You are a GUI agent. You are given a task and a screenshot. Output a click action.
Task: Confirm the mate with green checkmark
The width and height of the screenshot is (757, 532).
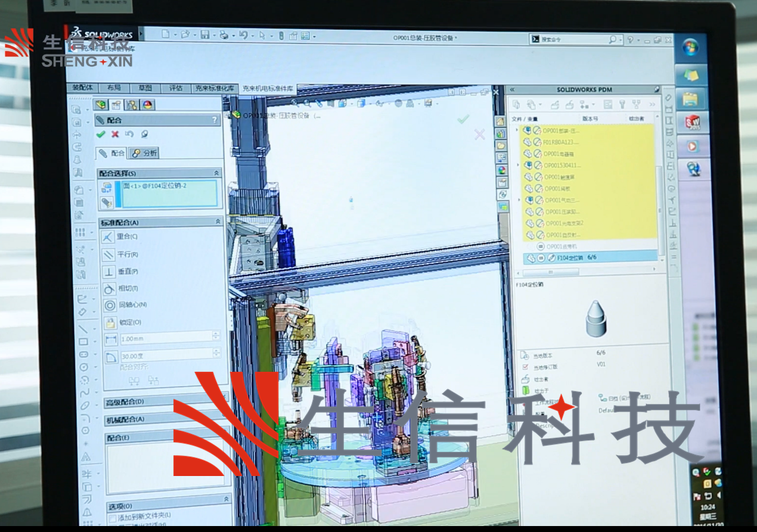pos(101,135)
